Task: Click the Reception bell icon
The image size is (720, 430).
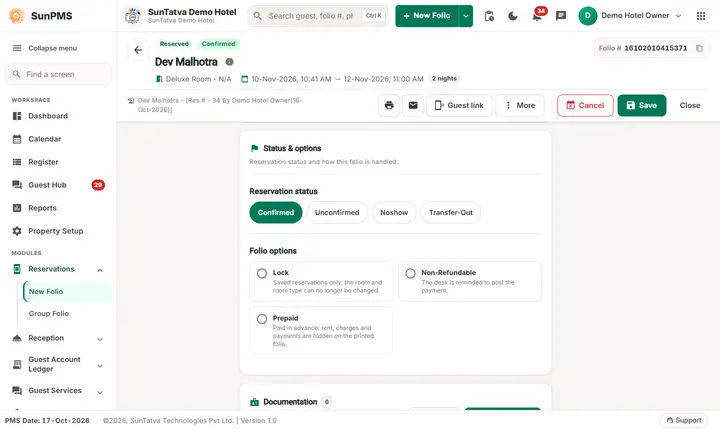Action: pos(17,338)
